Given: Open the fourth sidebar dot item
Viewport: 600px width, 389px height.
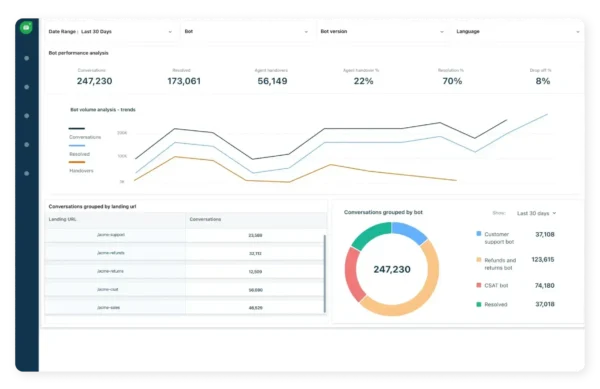Looking at the screenshot, I should tap(26, 145).
